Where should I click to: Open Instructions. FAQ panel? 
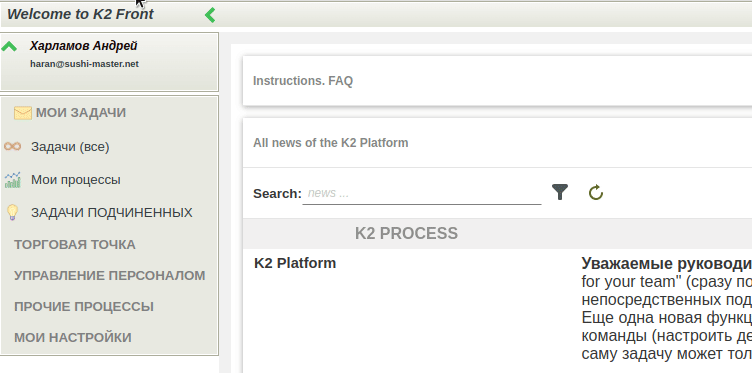(x=303, y=81)
